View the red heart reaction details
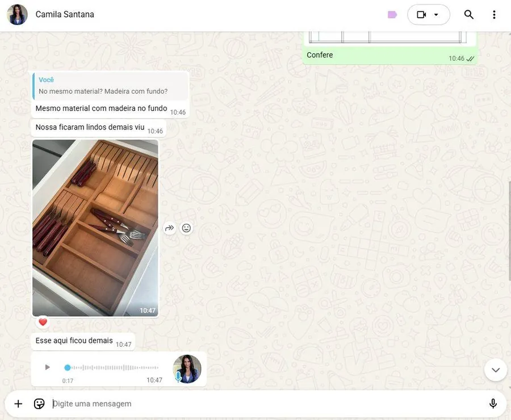Image resolution: width=511 pixels, height=420 pixels. [x=43, y=322]
